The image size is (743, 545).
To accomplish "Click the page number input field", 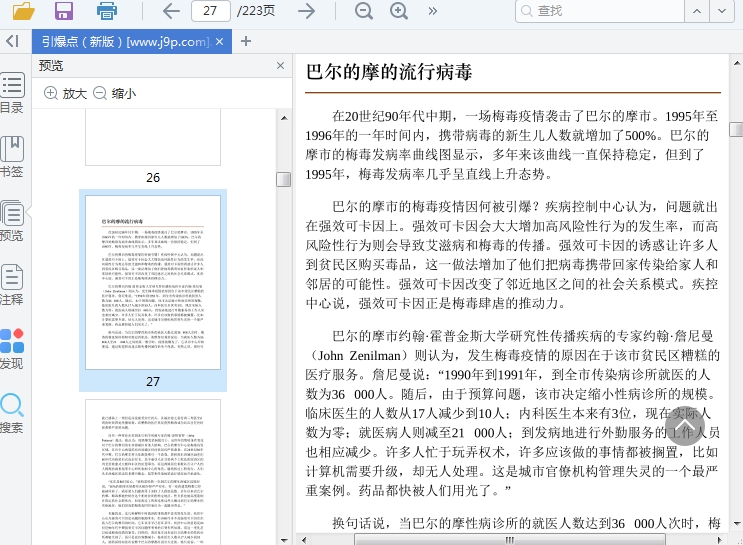I will click(x=210, y=11).
